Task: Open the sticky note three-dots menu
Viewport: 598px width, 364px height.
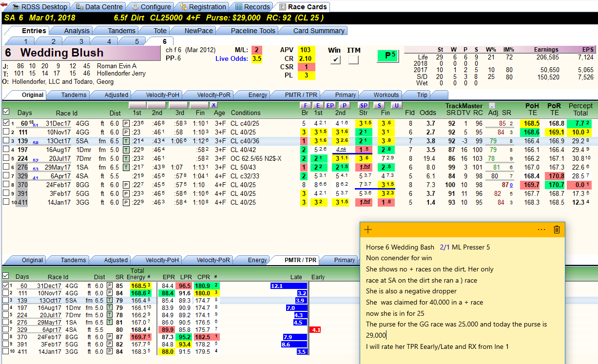Action: point(541,230)
